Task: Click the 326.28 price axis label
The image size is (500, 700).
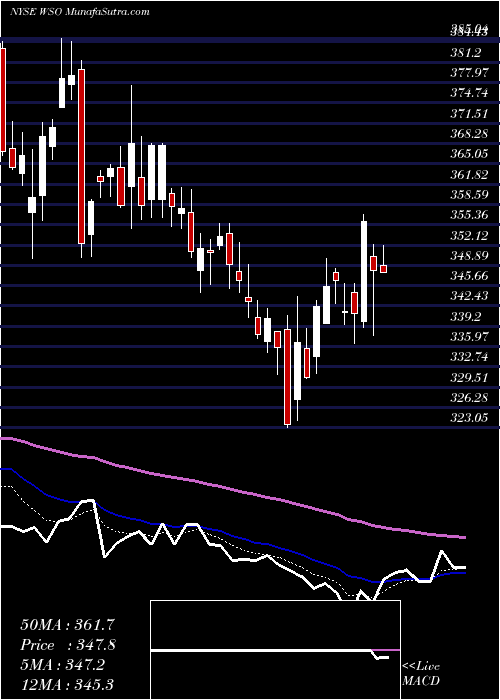Action: (471, 397)
